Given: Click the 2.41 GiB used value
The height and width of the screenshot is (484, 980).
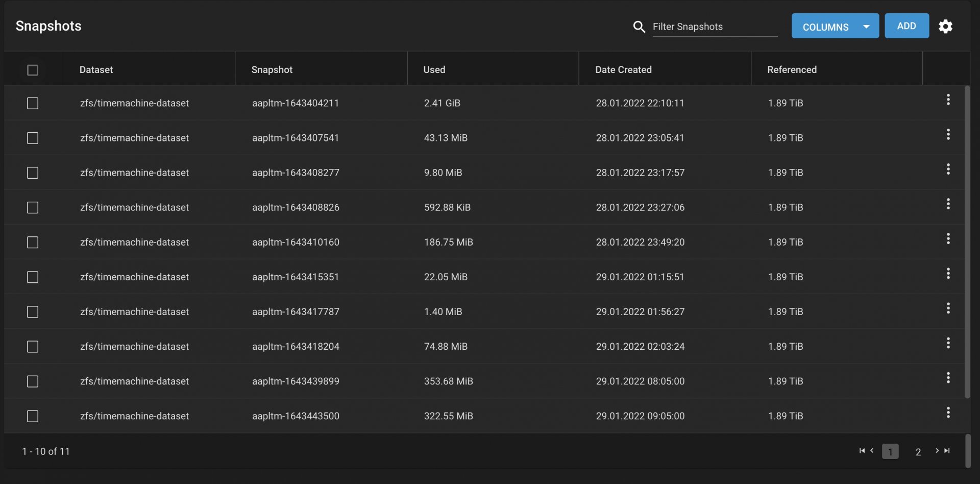Looking at the screenshot, I should click(x=442, y=103).
